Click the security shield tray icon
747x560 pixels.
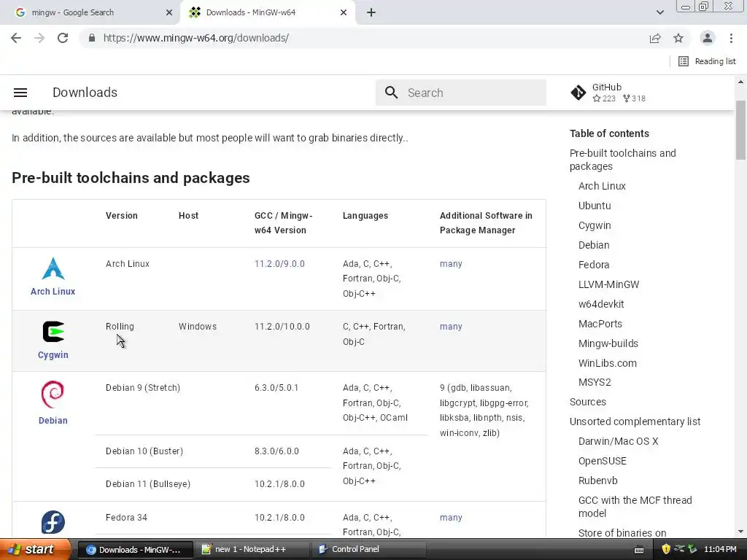[x=665, y=550]
